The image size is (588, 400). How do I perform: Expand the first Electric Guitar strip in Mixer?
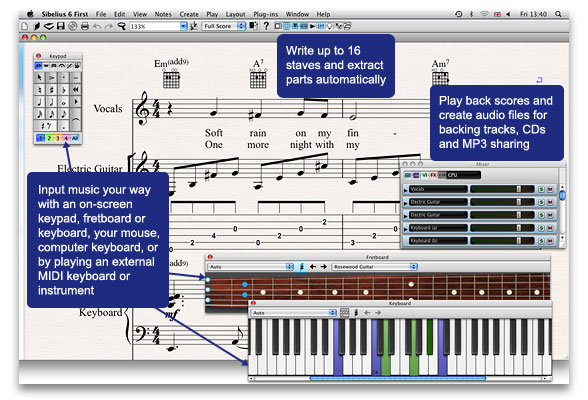coord(405,203)
